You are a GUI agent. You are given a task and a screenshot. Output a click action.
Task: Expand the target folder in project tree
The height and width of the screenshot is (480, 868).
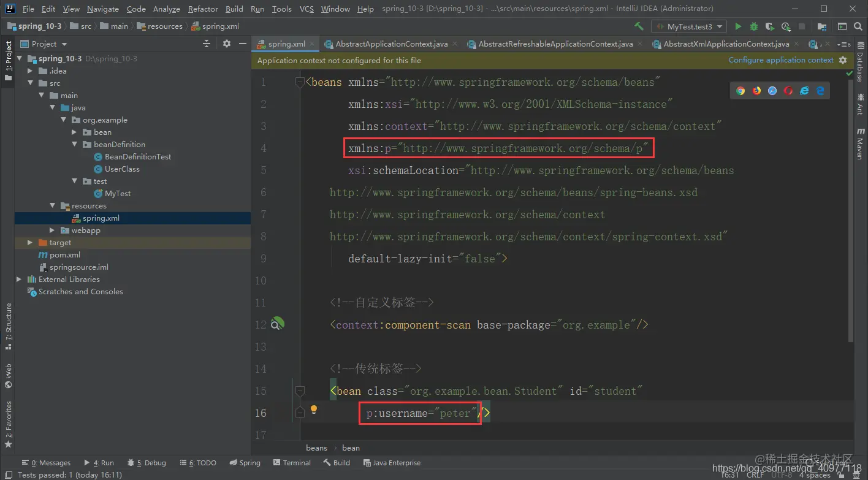pos(30,243)
